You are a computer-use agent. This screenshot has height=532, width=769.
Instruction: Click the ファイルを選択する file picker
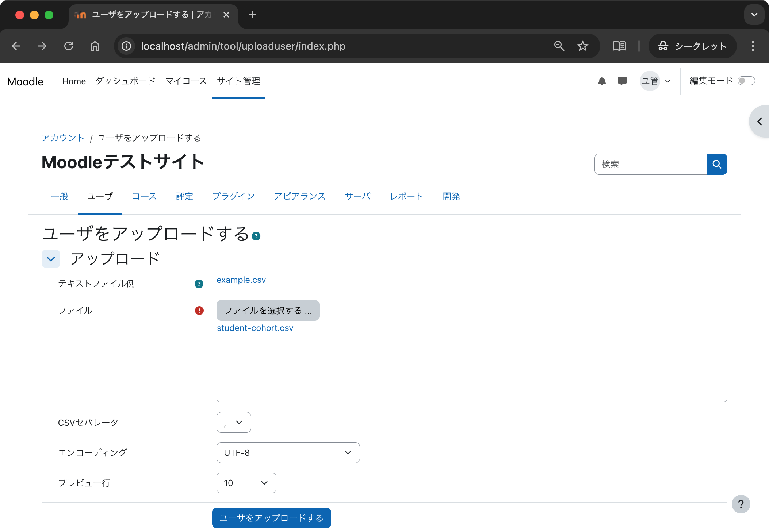point(268,310)
